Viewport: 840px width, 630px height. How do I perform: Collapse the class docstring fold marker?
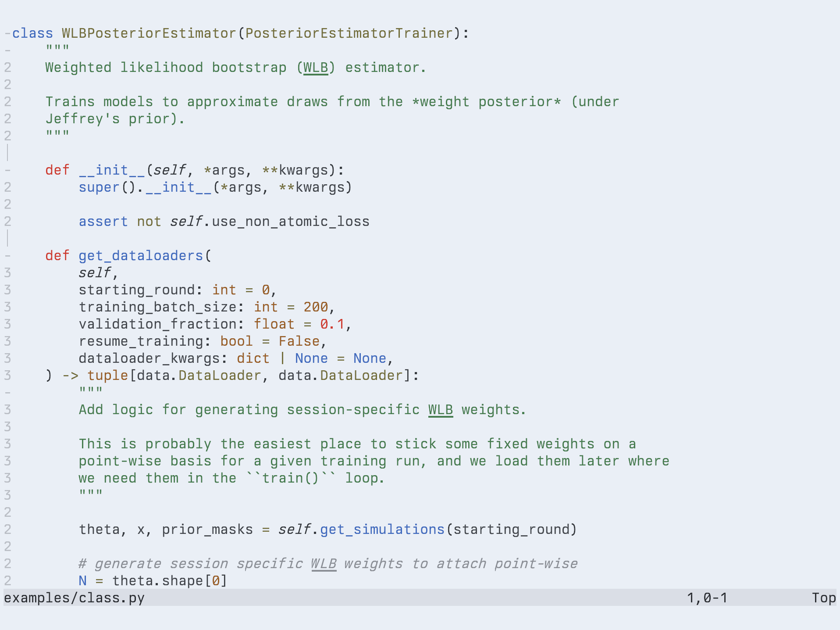(x=7, y=50)
